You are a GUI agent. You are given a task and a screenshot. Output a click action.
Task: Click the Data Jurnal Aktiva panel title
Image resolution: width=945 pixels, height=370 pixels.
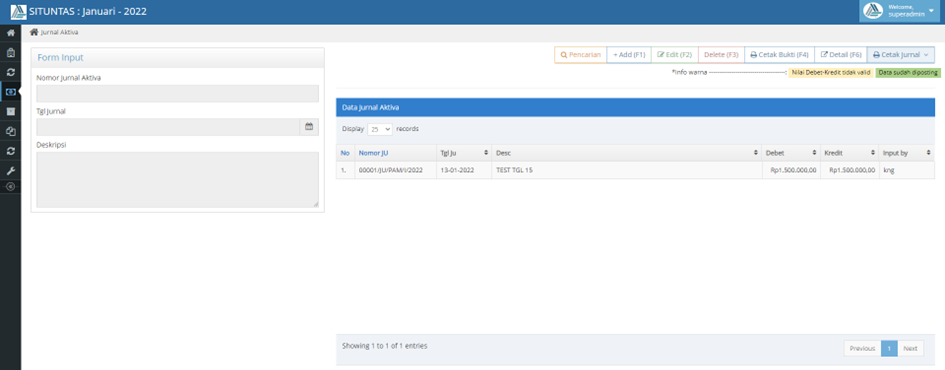[x=371, y=107]
